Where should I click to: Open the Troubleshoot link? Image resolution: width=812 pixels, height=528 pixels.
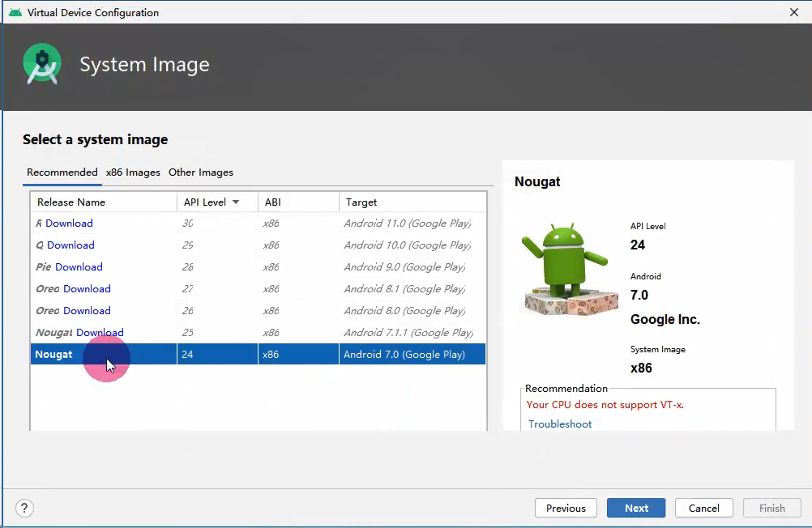pyautogui.click(x=560, y=424)
